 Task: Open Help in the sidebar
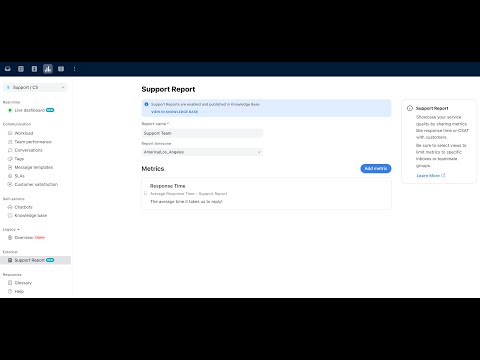[19, 291]
